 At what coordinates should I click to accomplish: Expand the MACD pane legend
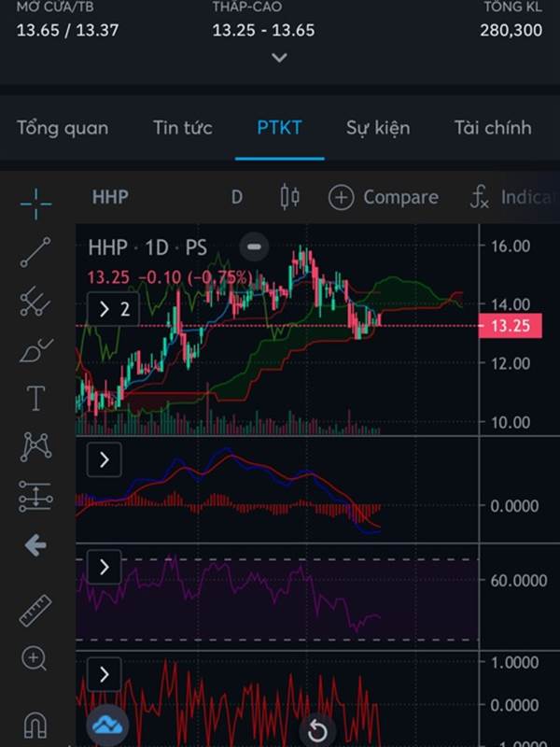click(105, 459)
